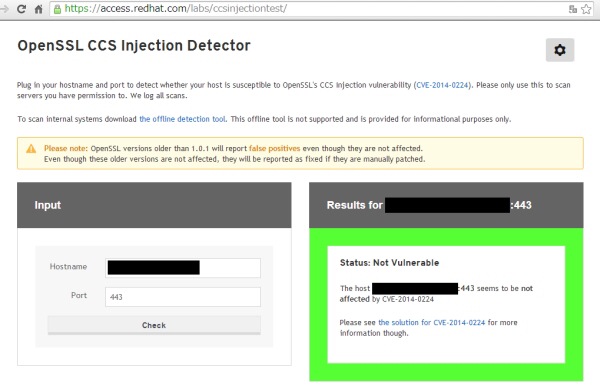Screen dimensions: 600x391
Task: Click the warning triangle icon in the notice
Action: pyautogui.click(x=31, y=149)
